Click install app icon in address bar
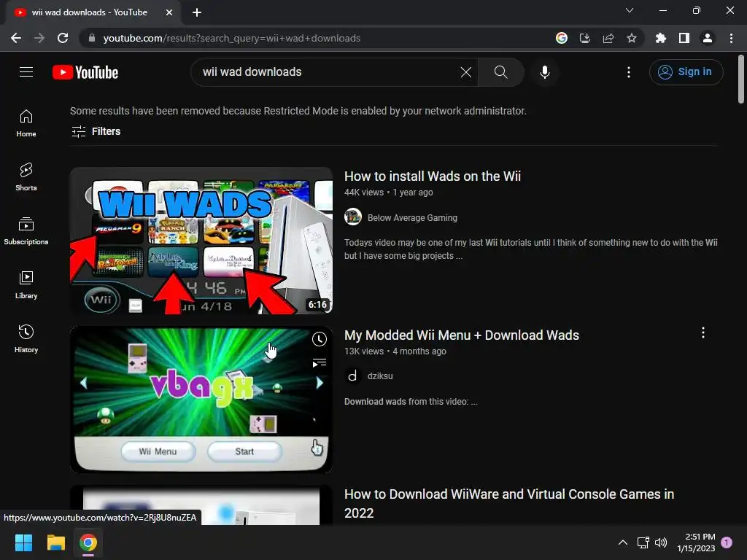Image resolution: width=747 pixels, height=560 pixels. tap(585, 38)
